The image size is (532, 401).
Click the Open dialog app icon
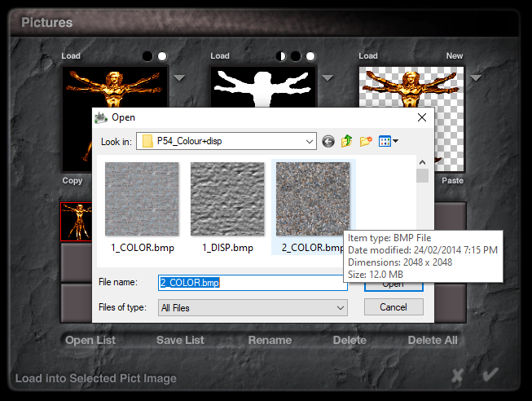click(101, 117)
